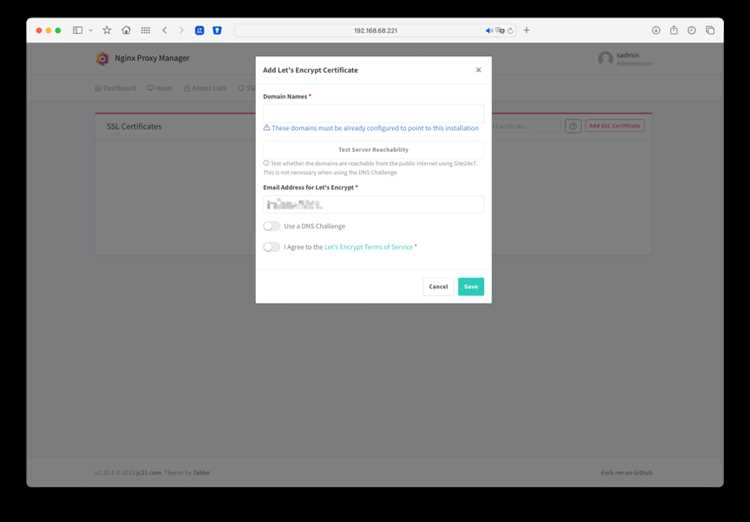750x522 pixels.
Task: Open a new tab with the plus icon
Action: click(527, 30)
